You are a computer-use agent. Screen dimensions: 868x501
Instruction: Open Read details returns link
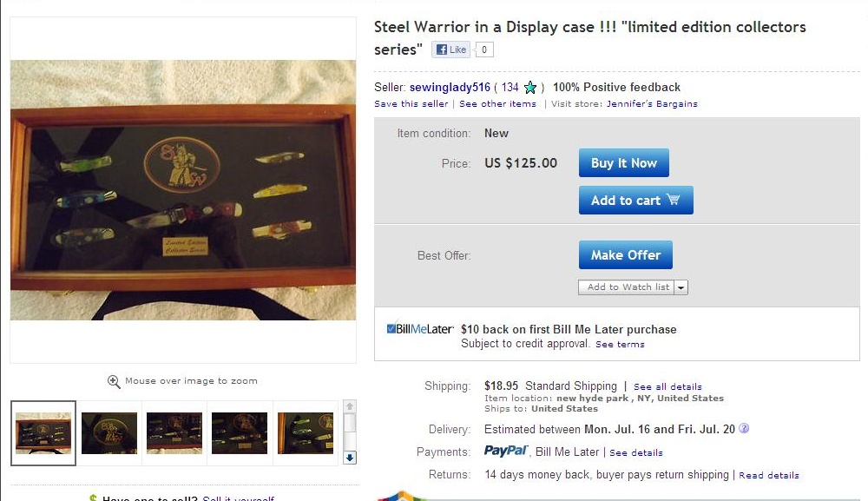pos(769,475)
